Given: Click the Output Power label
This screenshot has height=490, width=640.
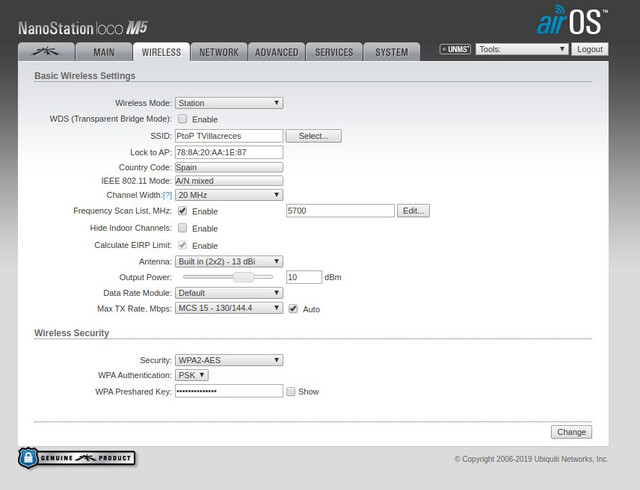Looking at the screenshot, I should pyautogui.click(x=146, y=277).
